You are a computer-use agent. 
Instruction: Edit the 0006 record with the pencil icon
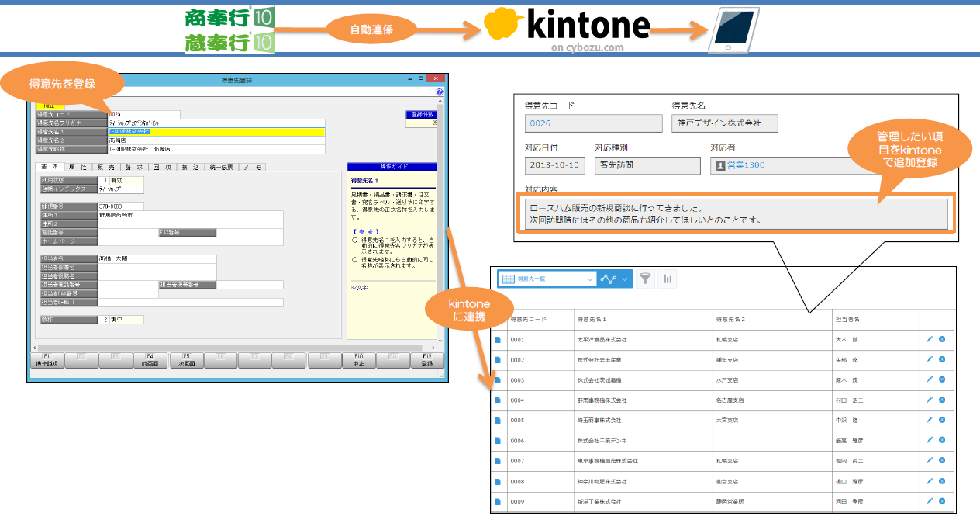click(x=930, y=440)
